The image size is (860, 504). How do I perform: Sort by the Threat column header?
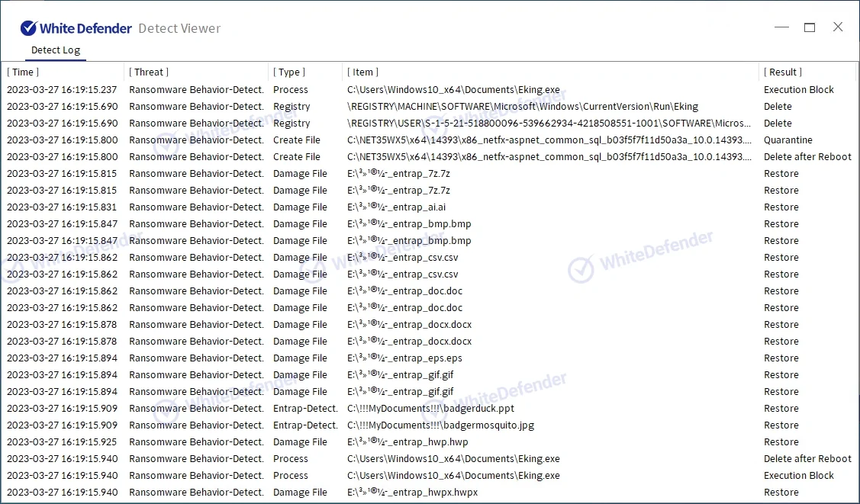(149, 72)
